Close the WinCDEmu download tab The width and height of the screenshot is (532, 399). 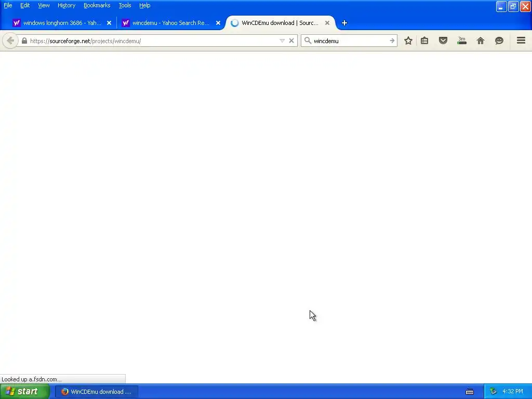coord(327,23)
